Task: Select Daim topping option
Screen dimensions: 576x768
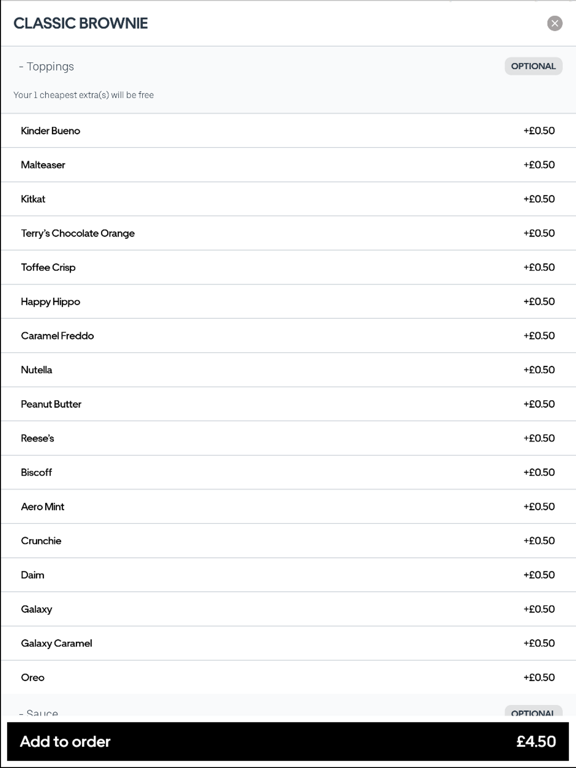Action: point(288,575)
